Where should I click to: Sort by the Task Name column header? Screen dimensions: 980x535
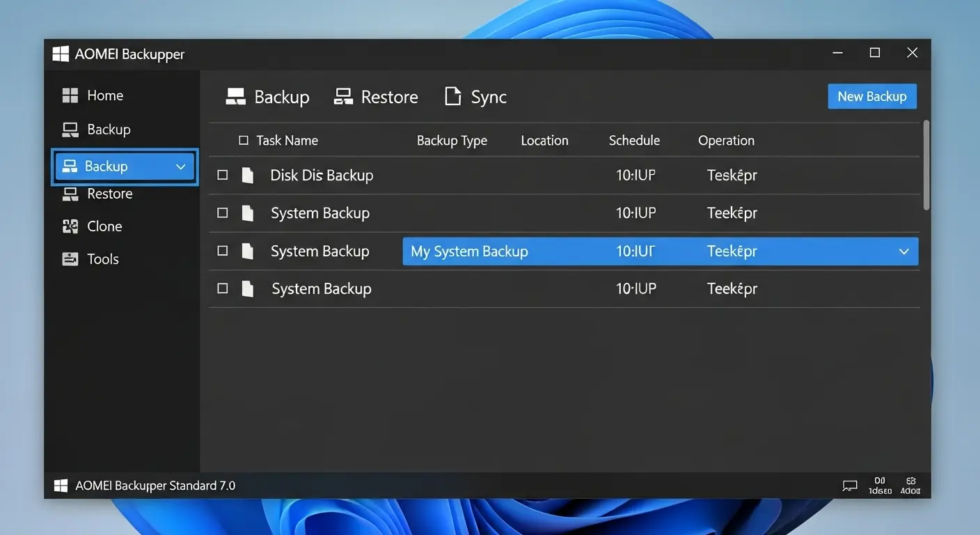pos(287,140)
